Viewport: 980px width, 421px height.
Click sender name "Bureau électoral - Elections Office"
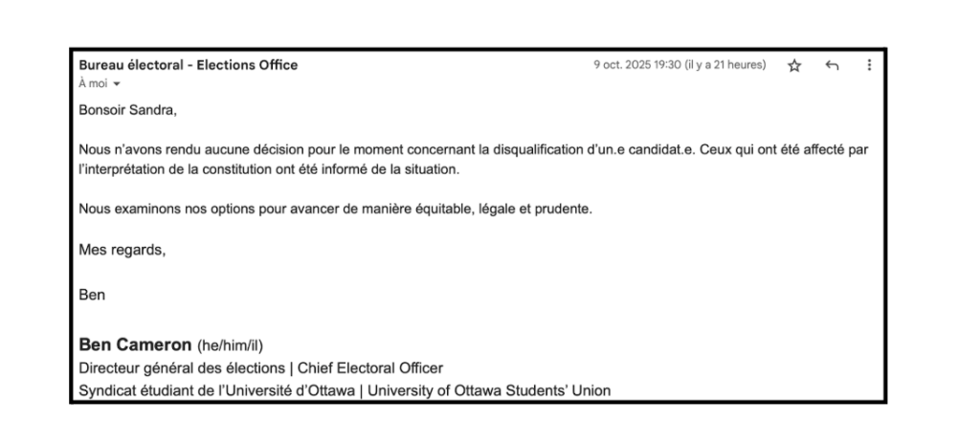tap(189, 65)
